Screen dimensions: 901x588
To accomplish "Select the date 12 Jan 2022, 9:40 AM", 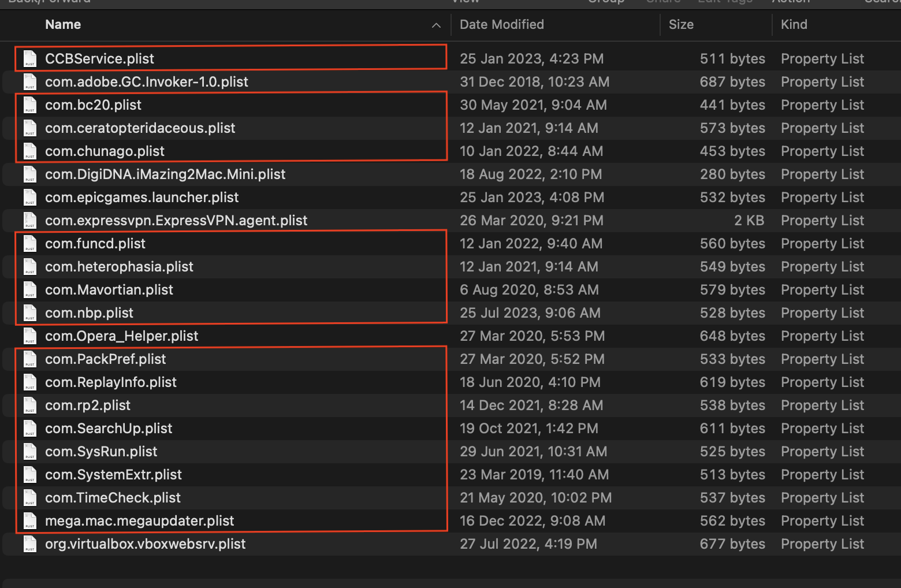I will coord(531,243).
